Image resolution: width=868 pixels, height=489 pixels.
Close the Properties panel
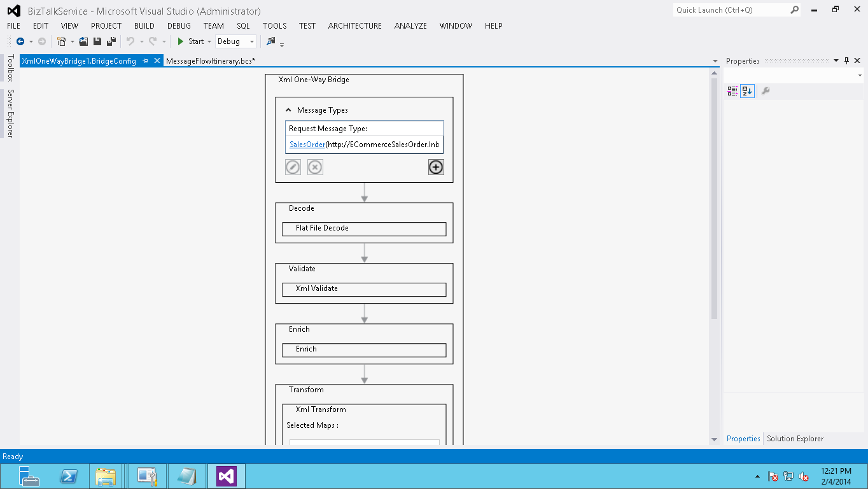(857, 61)
